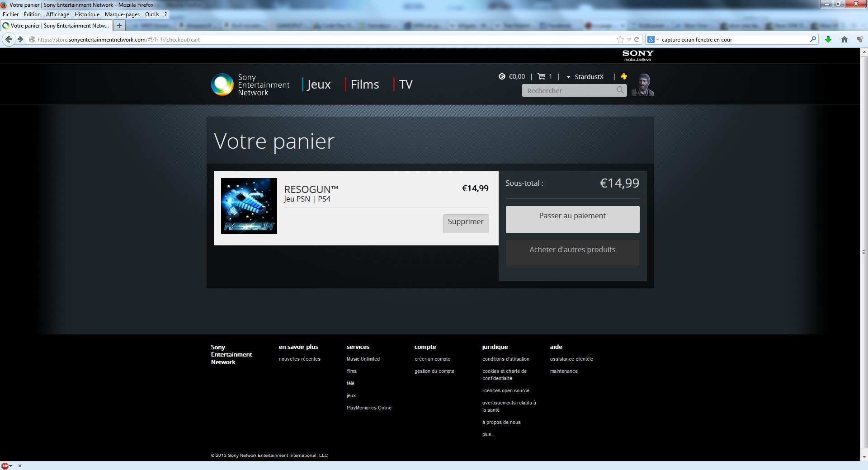868x470 pixels.
Task: Click the browser Forward arrow button
Action: click(x=20, y=40)
